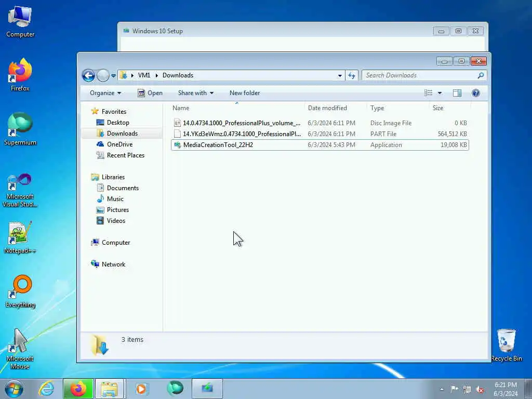Sort files by Date modified column
The width and height of the screenshot is (532, 399).
pos(335,108)
